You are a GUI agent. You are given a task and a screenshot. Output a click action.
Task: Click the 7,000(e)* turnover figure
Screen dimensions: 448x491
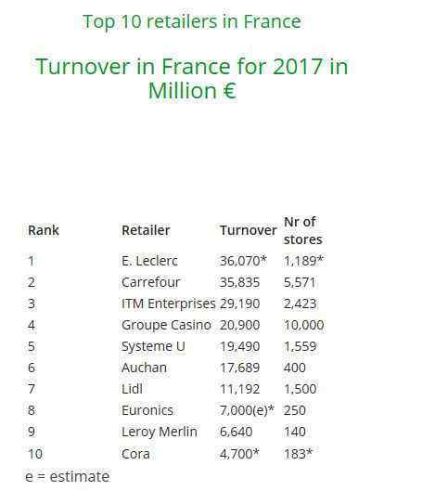click(x=247, y=410)
